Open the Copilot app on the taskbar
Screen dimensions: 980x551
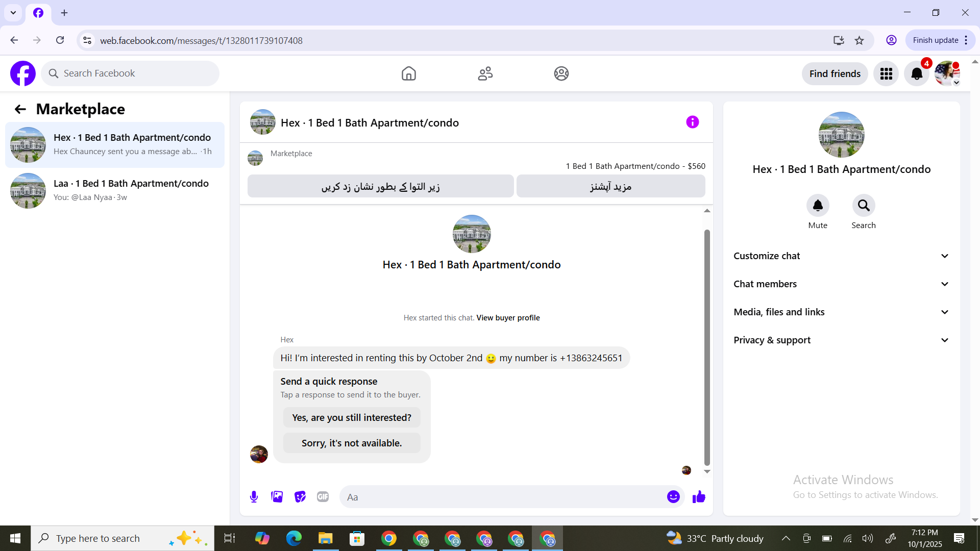(262, 538)
